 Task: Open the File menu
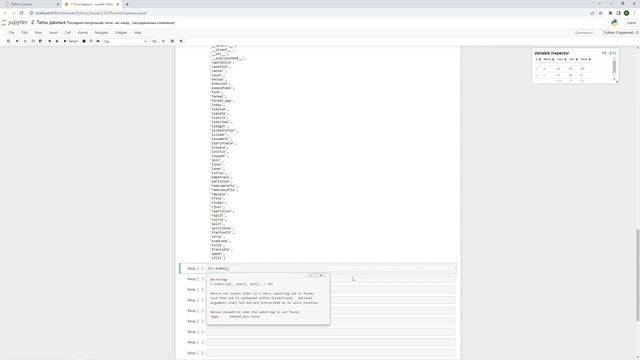(x=11, y=33)
